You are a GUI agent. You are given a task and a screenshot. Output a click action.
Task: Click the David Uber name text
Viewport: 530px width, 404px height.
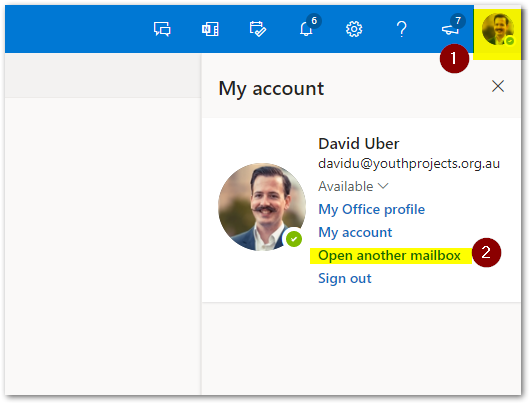[x=359, y=144]
